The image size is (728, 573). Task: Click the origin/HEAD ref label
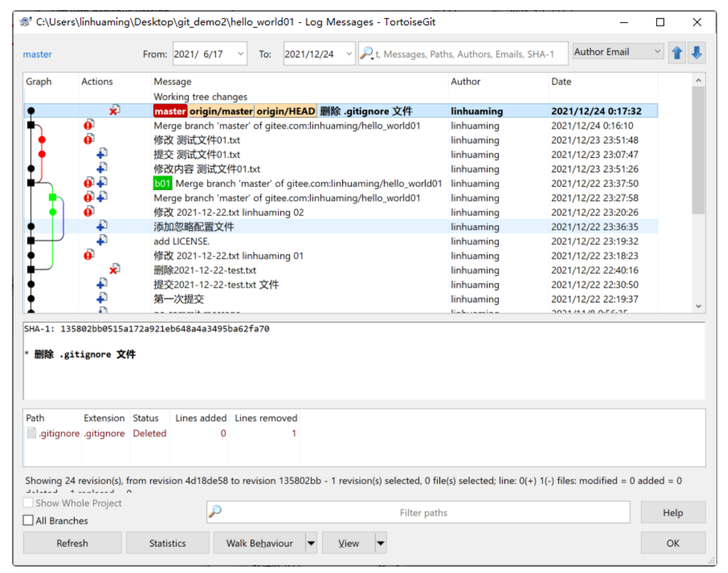click(x=286, y=111)
